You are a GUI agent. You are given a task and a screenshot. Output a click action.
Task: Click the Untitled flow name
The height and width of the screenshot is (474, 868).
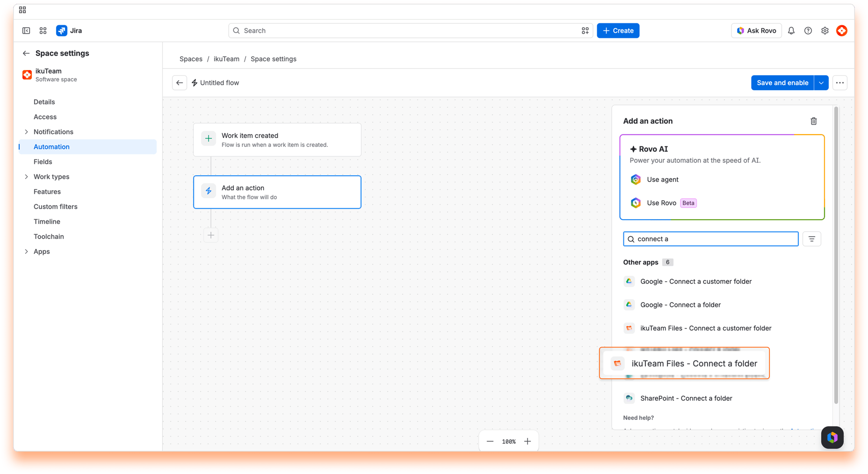point(219,83)
